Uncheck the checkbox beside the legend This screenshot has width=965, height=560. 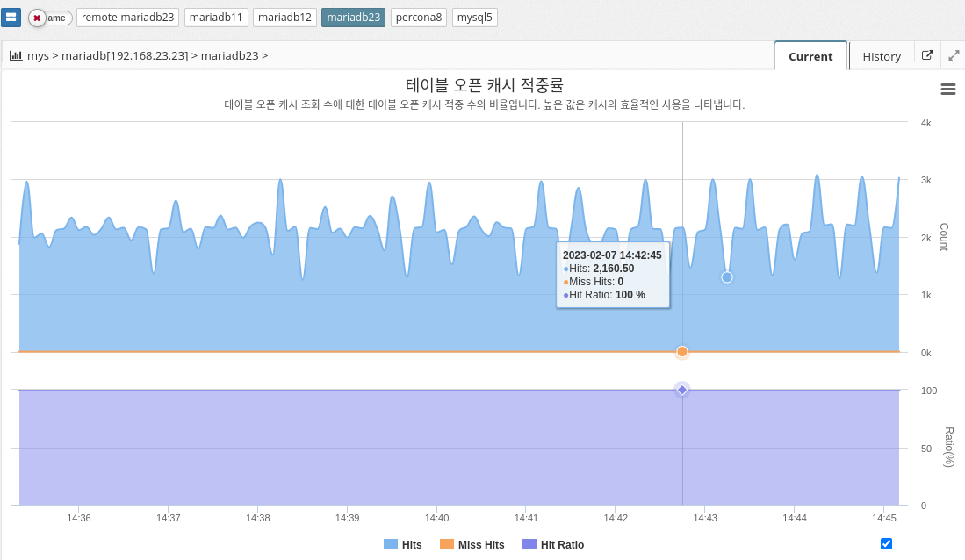pyautogui.click(x=886, y=544)
